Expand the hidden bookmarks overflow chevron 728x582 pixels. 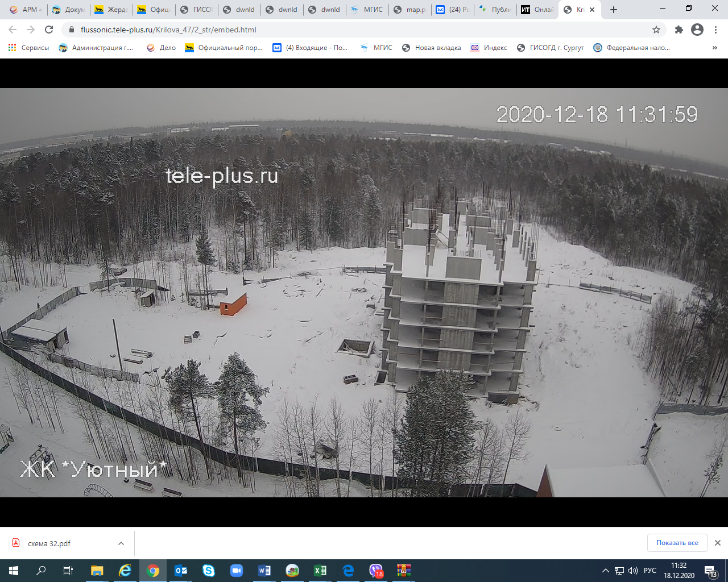point(715,48)
